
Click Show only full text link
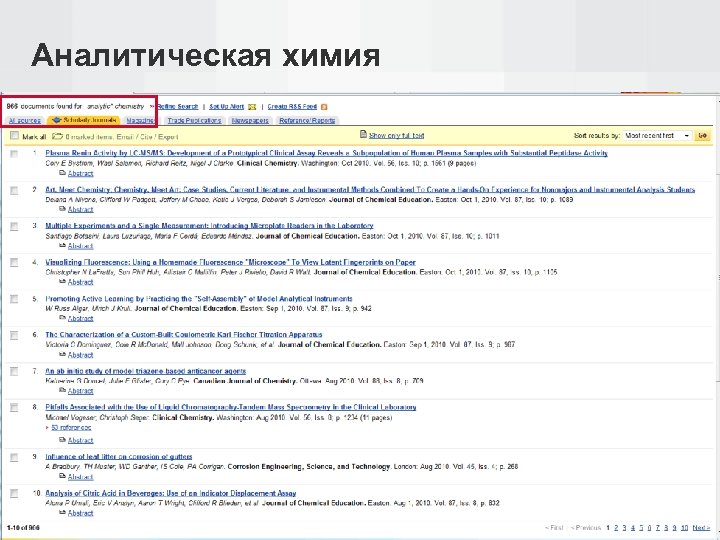click(396, 135)
